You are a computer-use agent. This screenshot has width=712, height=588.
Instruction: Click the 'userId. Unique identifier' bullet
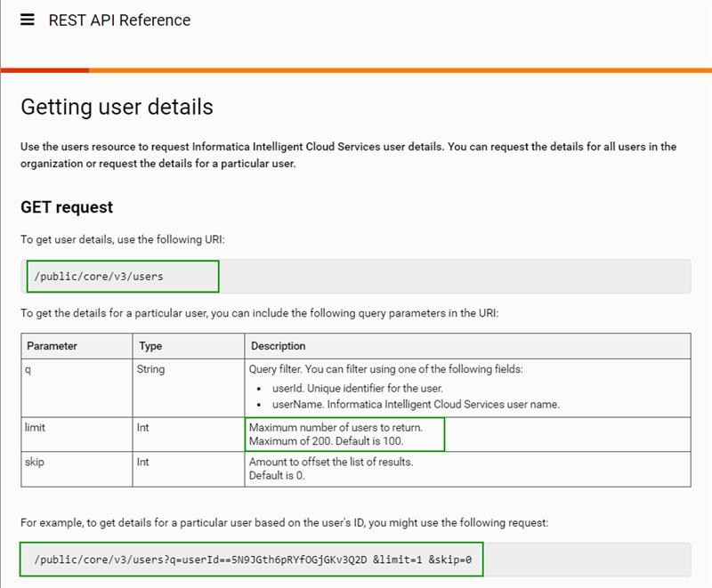coord(358,389)
